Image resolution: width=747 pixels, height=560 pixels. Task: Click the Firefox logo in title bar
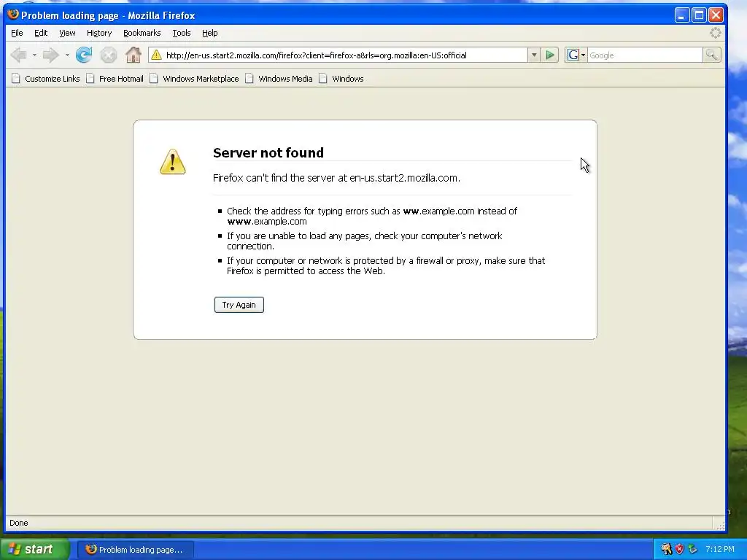coord(13,15)
